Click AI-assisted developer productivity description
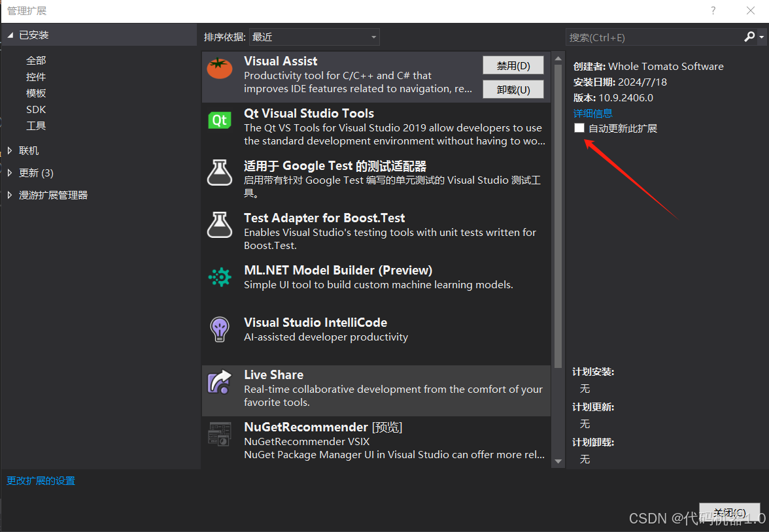Image resolution: width=769 pixels, height=532 pixels. 326,337
